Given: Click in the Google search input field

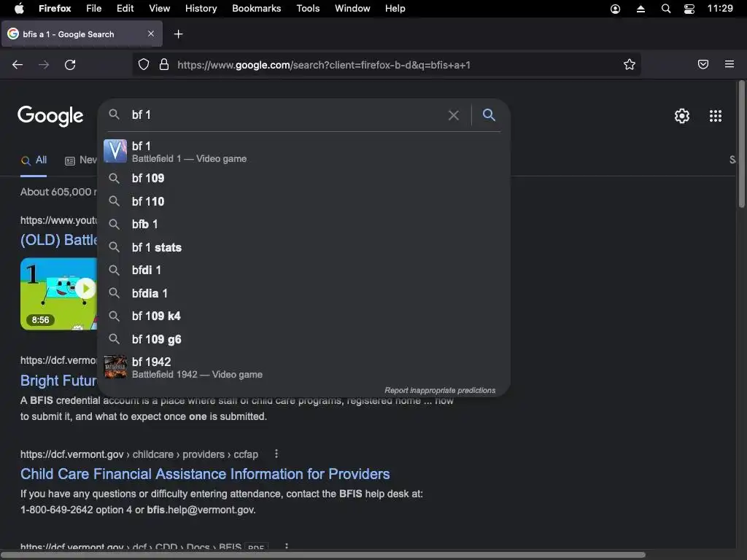Looking at the screenshot, I should (286, 114).
